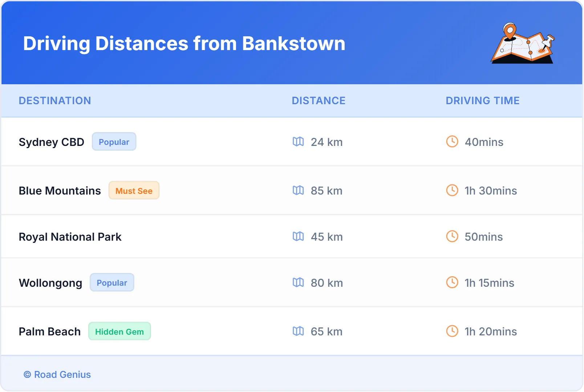Screen dimensions: 584x392
Task: Click the 40mins driving time
Action: [x=484, y=142]
